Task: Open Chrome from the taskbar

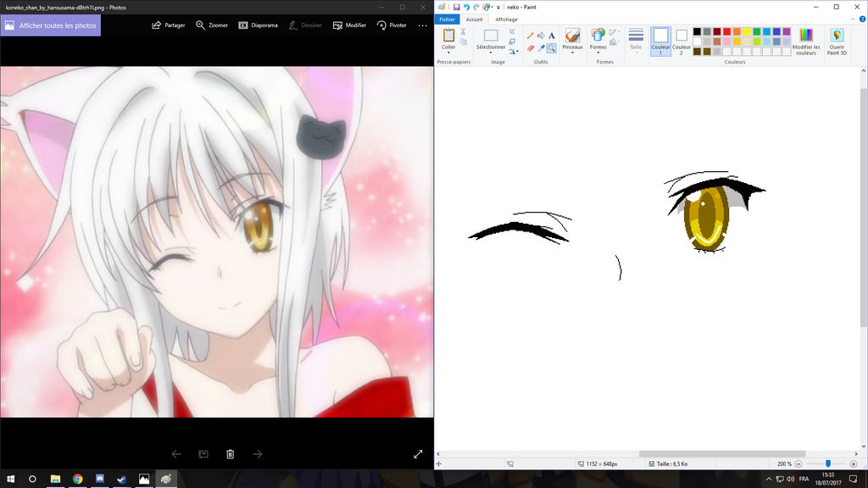Action: coord(77,480)
